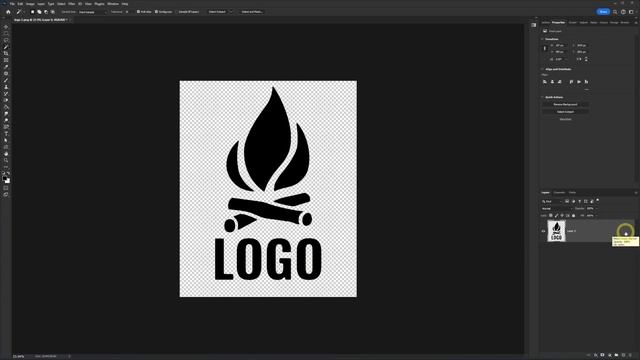Viewport: 640px width, 360px height.
Task: Click Select Subject in Quick Actions
Action: (x=565, y=112)
